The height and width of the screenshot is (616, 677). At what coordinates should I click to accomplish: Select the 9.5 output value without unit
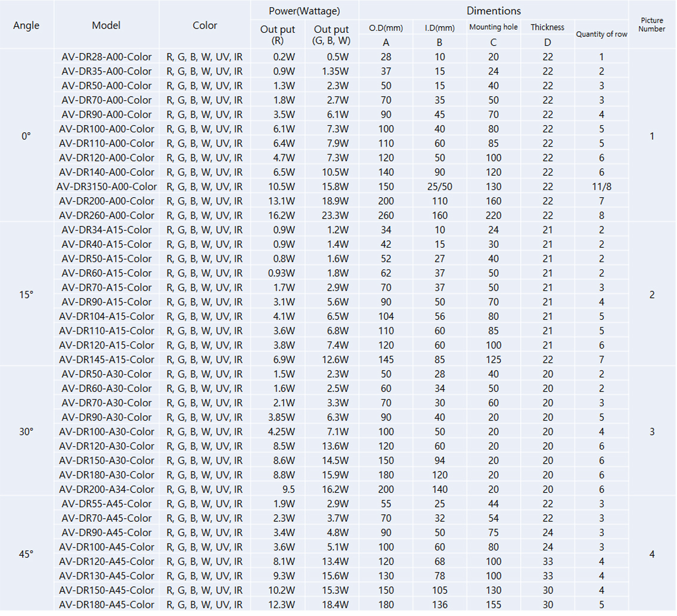click(288, 490)
